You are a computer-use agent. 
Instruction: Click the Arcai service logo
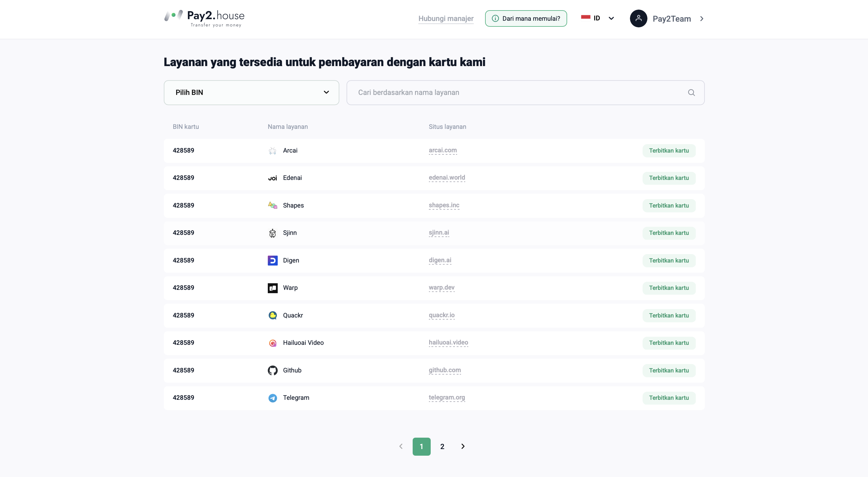(272, 150)
